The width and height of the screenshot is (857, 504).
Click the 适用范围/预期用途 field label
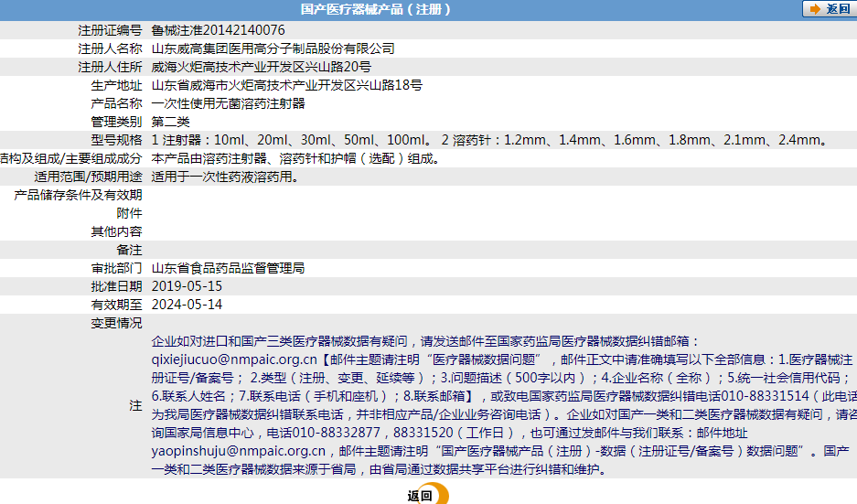click(88, 177)
